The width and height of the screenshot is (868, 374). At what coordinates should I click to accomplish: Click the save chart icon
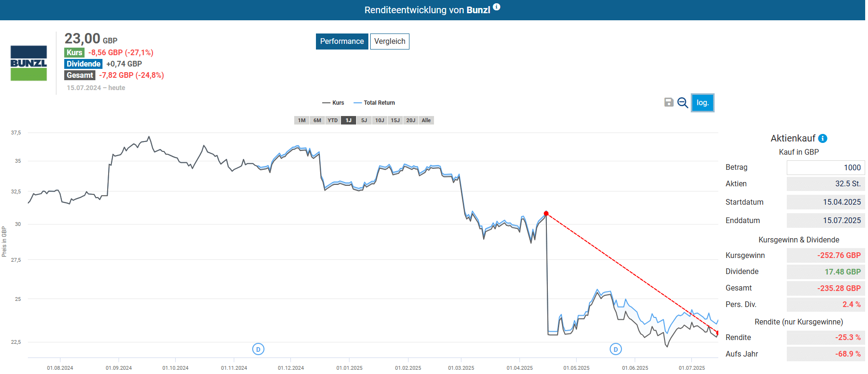tap(669, 102)
